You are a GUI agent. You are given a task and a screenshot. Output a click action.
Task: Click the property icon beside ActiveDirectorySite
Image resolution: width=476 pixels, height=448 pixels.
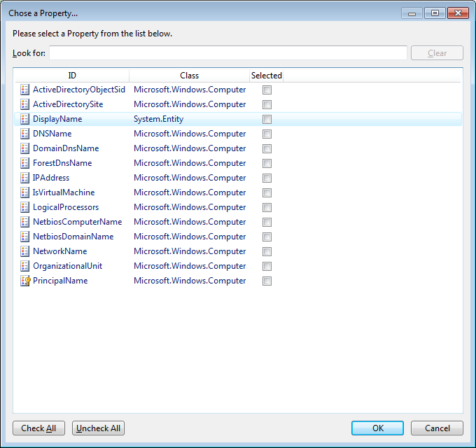(x=24, y=104)
